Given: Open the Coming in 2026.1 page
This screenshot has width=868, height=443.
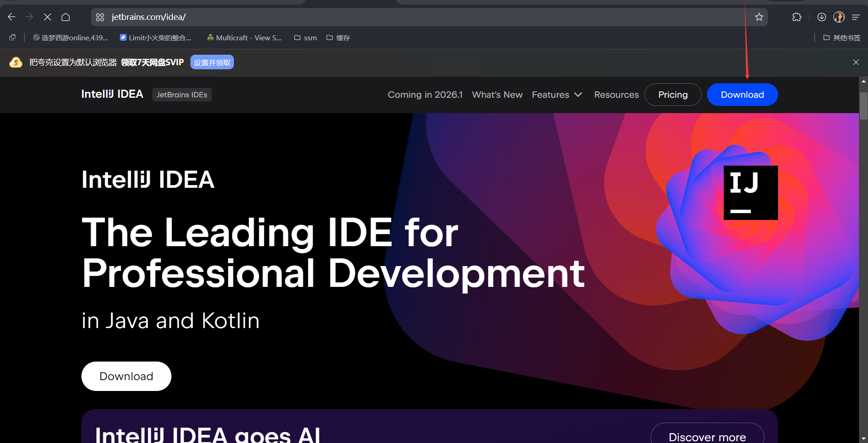Looking at the screenshot, I should tap(425, 95).
